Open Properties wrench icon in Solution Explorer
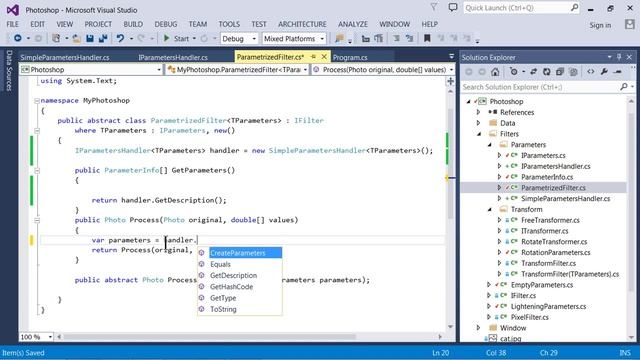This screenshot has width=640, height=360. pyautogui.click(x=604, y=72)
